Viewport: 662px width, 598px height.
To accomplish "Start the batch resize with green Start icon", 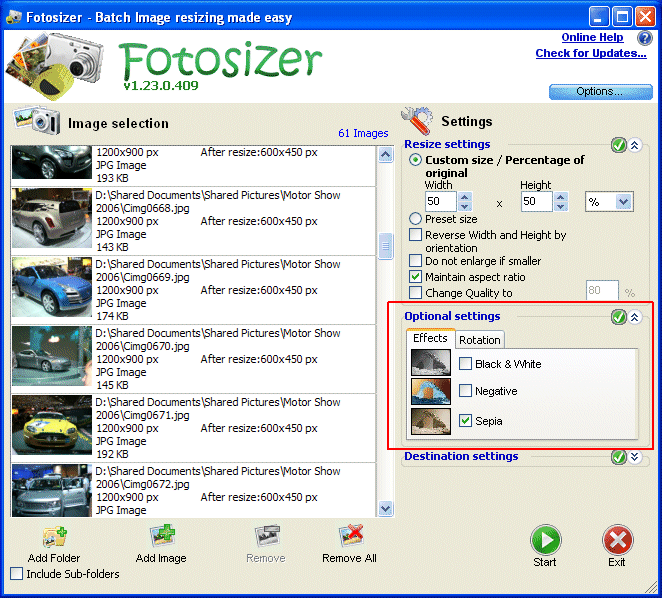I will (545, 540).
